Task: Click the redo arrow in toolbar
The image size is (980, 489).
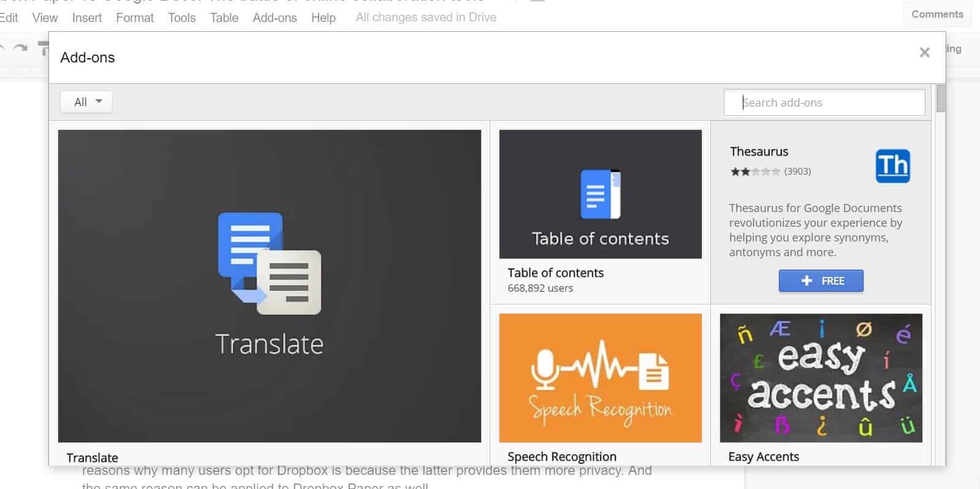Action: click(21, 48)
